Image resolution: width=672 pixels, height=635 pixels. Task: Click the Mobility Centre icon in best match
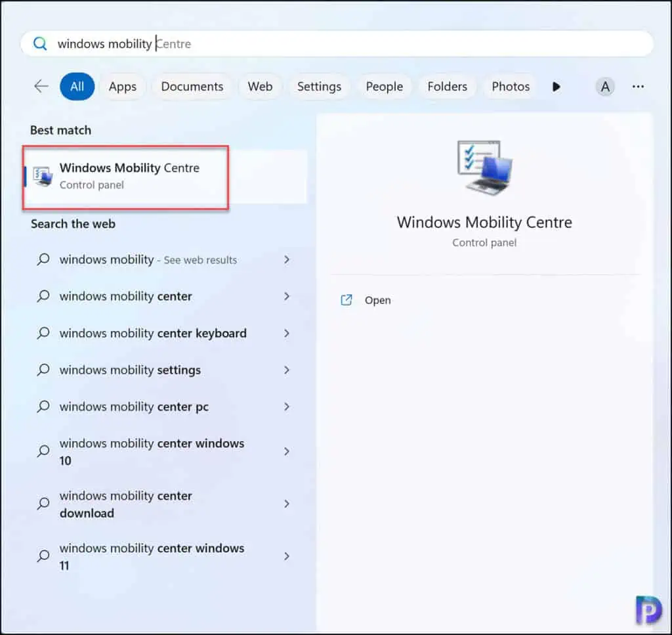[43, 176]
